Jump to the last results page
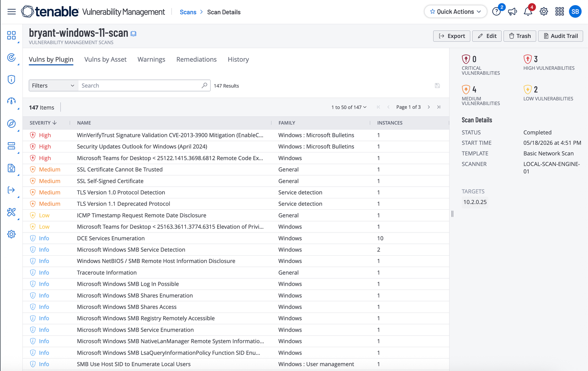 coord(439,107)
